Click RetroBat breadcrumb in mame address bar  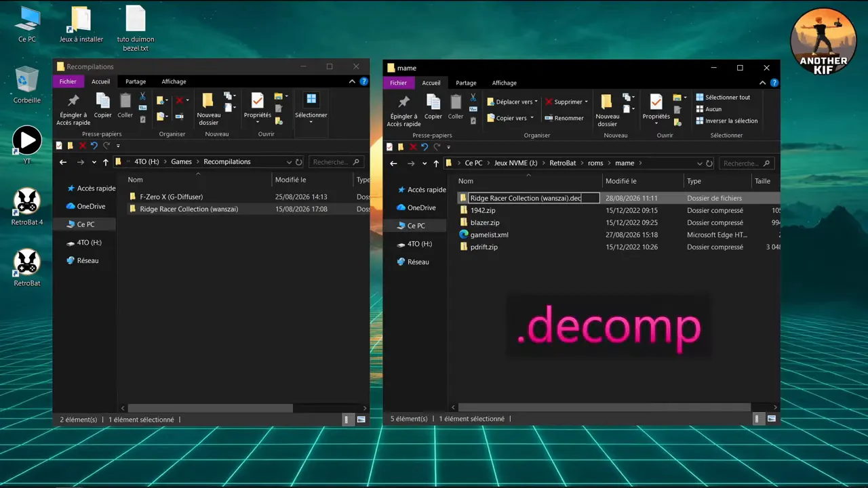(x=563, y=163)
